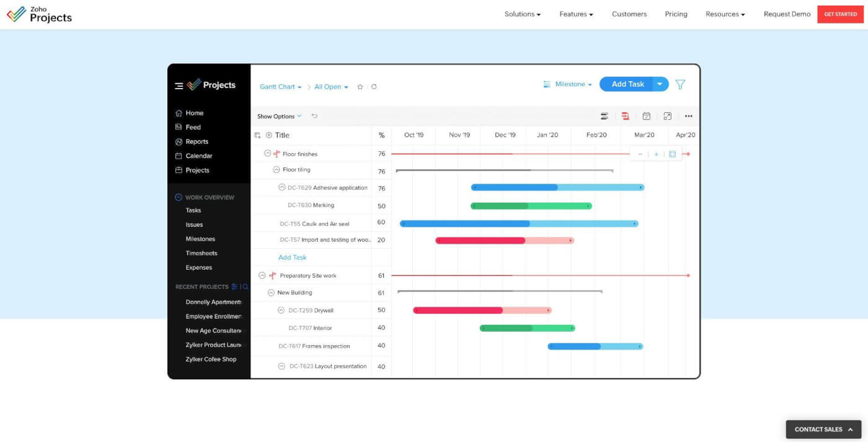Open the Calendar view icon on the Gantt toolbar
Viewport: 868px width, 442px height.
coord(647,116)
